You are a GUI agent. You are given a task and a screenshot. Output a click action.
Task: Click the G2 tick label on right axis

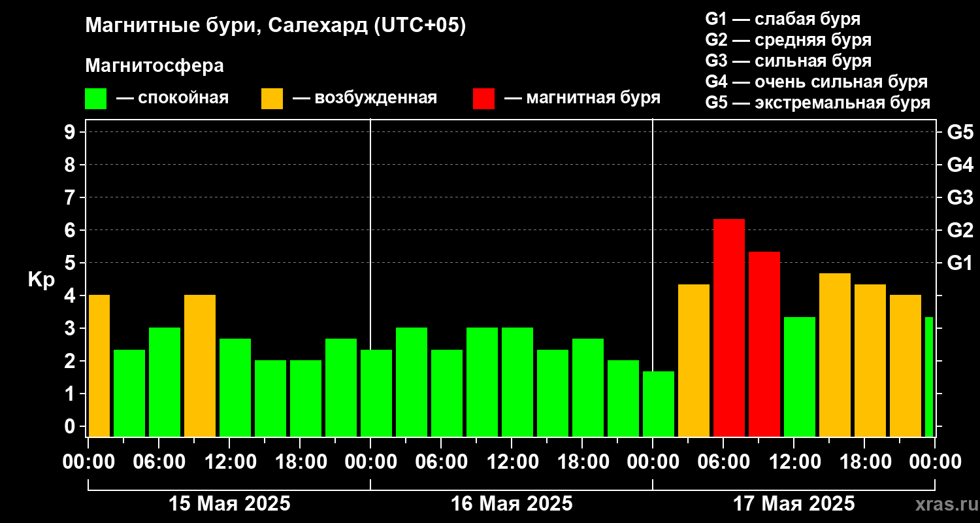960,230
